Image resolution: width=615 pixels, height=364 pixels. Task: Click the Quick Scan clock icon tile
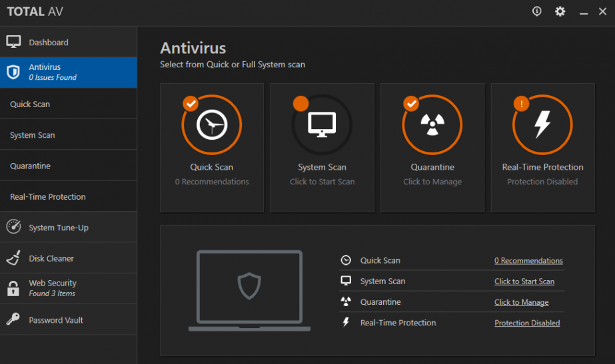pos(212,124)
